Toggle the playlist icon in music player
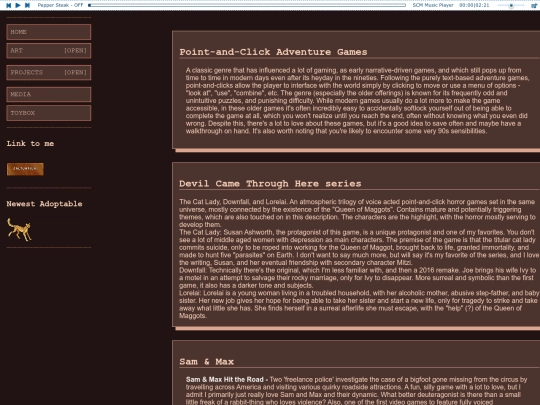Viewport: 540px width, 405px height. (534, 6)
